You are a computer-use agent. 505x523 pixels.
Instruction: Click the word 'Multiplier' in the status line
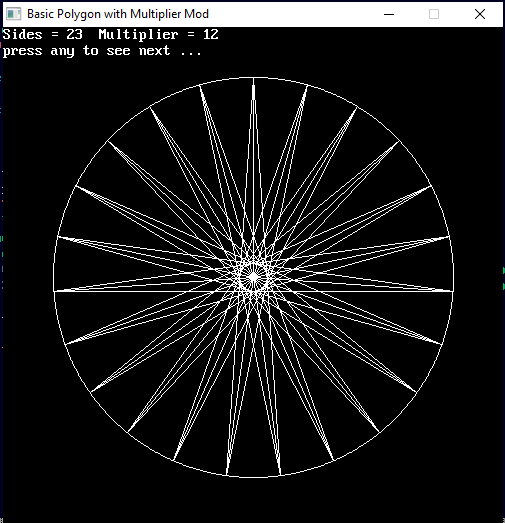(138, 35)
